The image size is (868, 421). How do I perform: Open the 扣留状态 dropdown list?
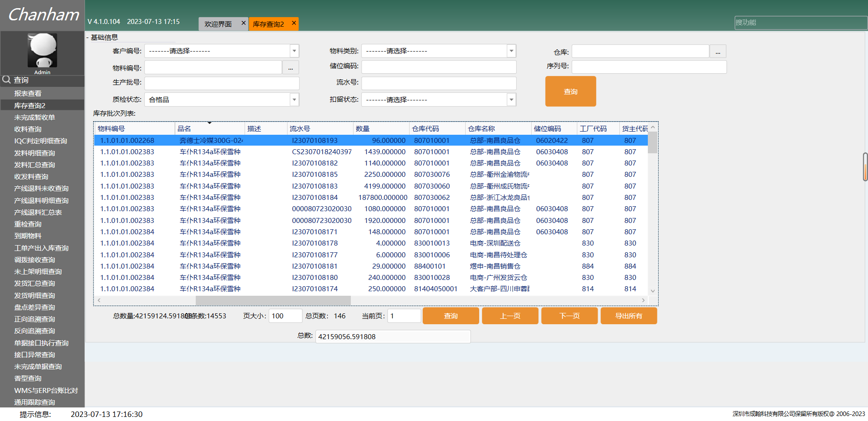pos(511,99)
